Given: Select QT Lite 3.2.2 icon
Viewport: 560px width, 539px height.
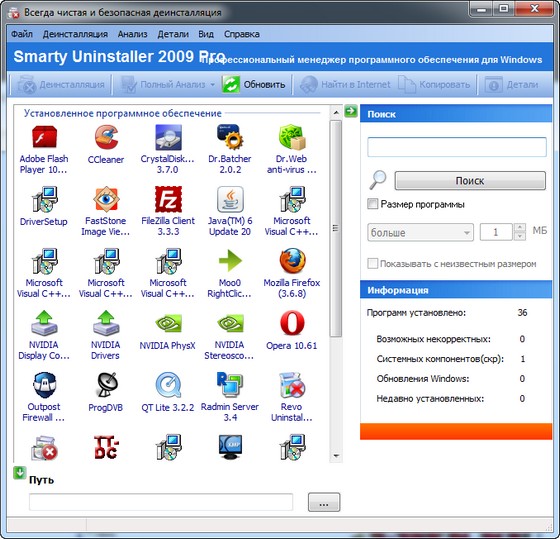Looking at the screenshot, I should (x=168, y=385).
